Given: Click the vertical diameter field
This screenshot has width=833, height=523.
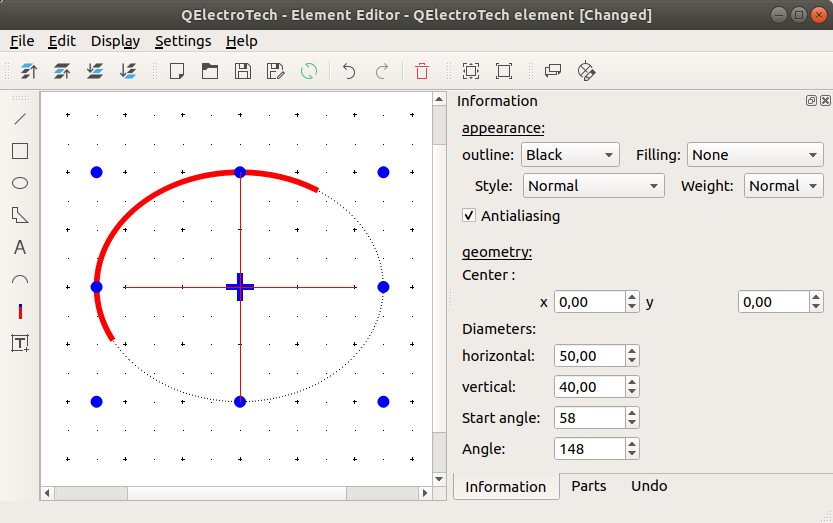Looking at the screenshot, I should pos(590,386).
